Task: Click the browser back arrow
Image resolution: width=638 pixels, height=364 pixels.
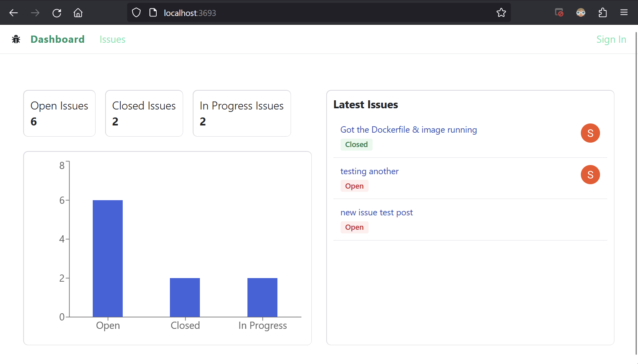Action: click(14, 13)
